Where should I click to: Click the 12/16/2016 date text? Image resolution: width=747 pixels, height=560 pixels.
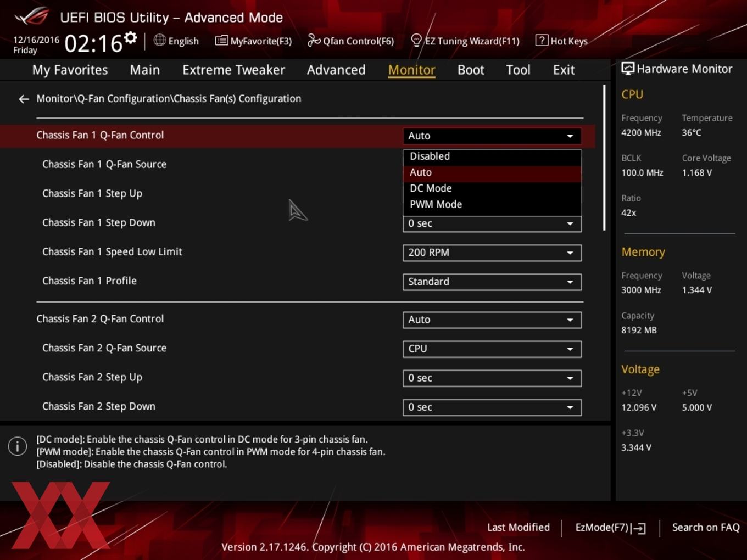pos(36,40)
